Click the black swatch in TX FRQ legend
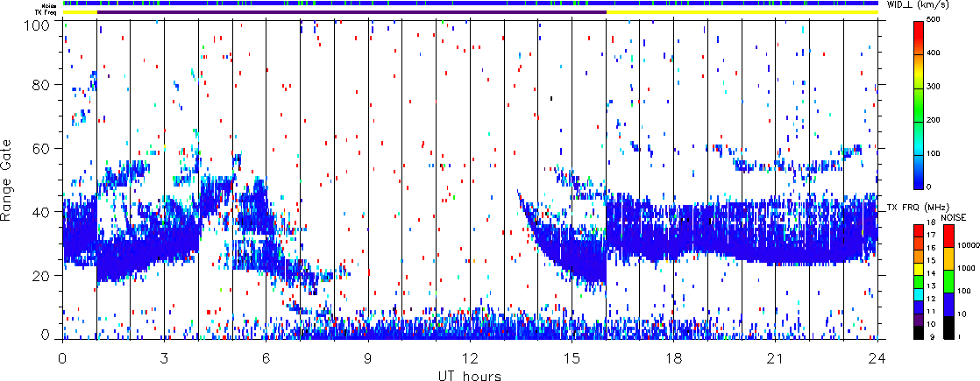Image resolution: width=980 pixels, height=381 pixels. point(919,332)
